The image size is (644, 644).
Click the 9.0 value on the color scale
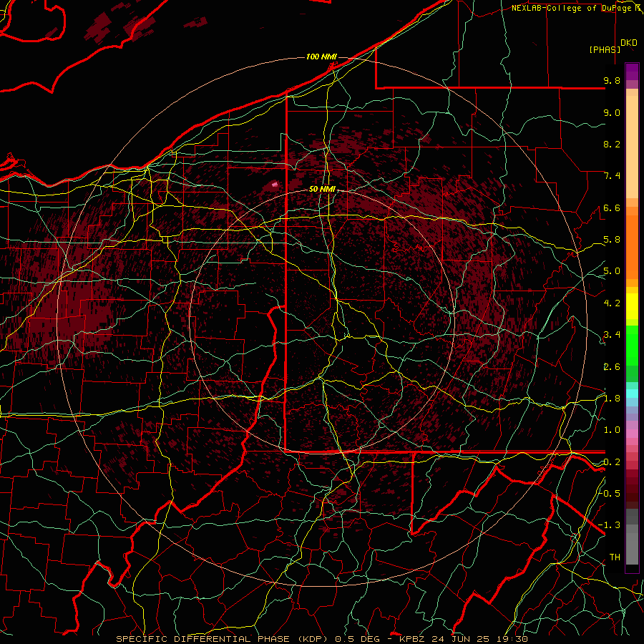[612, 112]
